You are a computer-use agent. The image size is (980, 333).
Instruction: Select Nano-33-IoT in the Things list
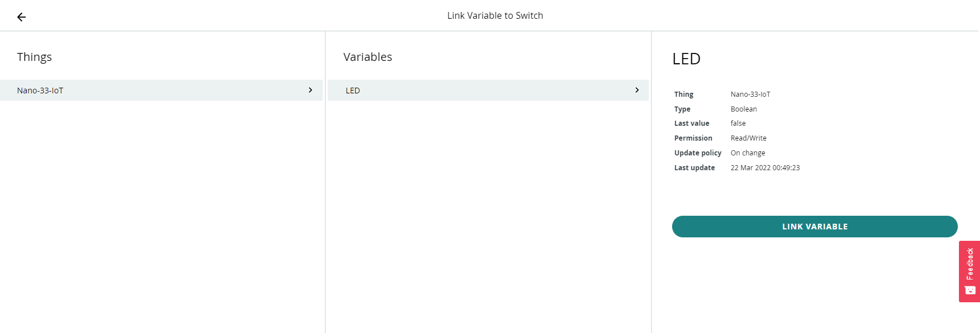tap(161, 91)
